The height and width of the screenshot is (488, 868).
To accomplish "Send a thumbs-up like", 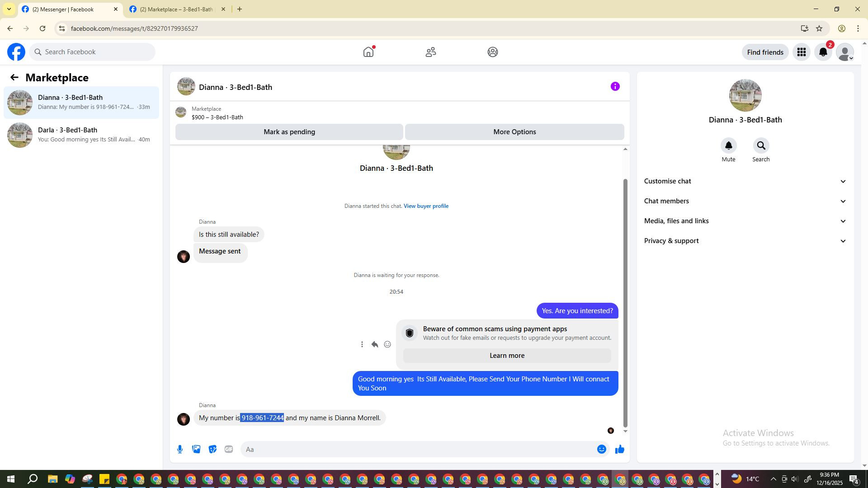I will [x=619, y=449].
